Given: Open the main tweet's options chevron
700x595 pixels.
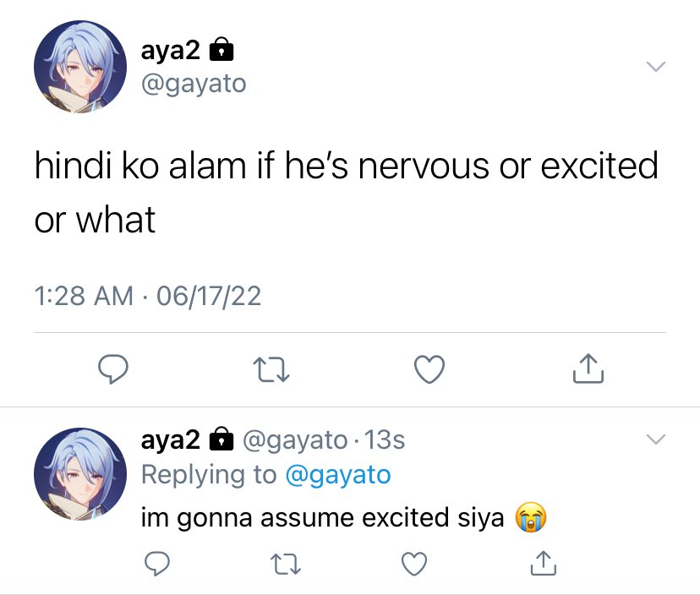Looking at the screenshot, I should click(x=656, y=67).
